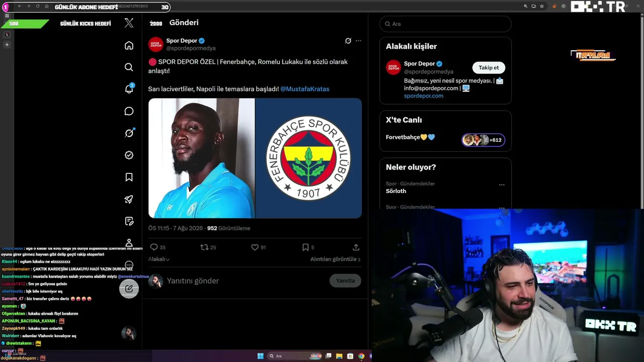644x362 pixels.
Task: Open the Notifications bell icon
Action: [129, 89]
